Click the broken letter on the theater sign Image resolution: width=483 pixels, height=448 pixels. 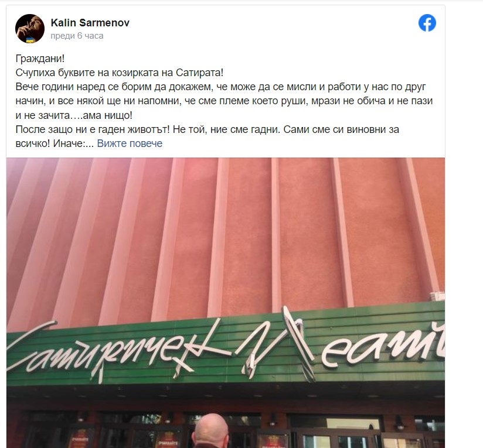pos(277,344)
